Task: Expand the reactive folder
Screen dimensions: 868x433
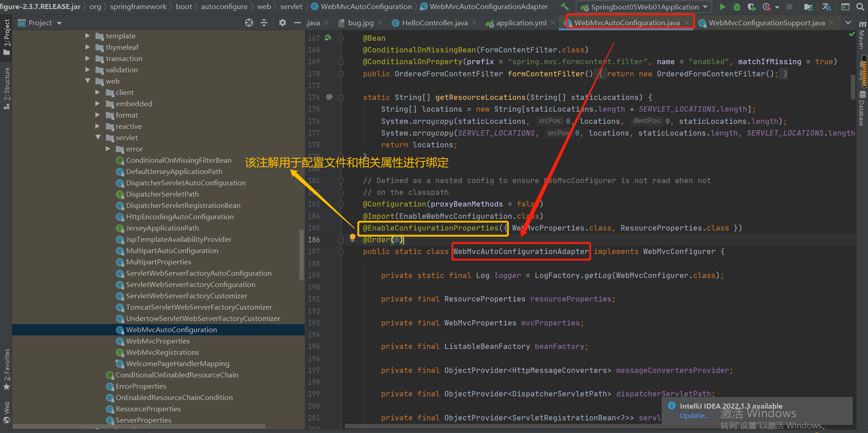Action: coord(98,126)
